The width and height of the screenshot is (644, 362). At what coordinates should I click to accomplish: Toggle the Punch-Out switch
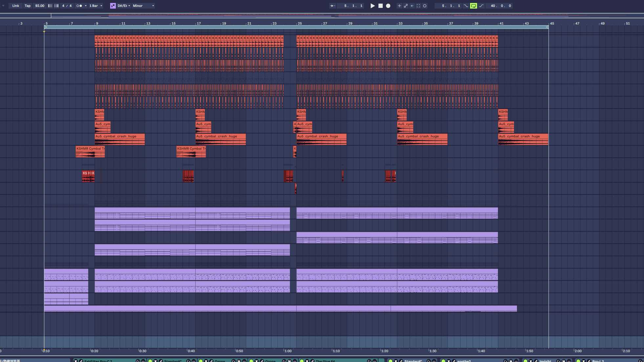click(481, 6)
